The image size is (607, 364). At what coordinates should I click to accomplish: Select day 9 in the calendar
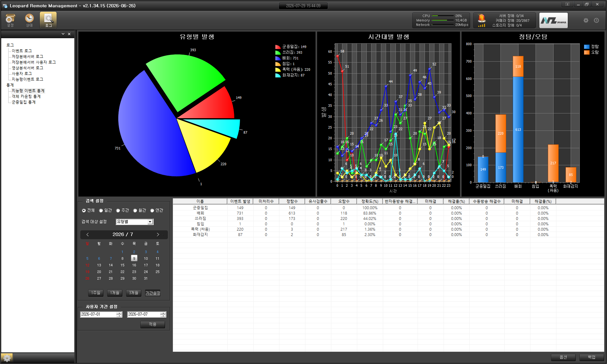pos(134,258)
